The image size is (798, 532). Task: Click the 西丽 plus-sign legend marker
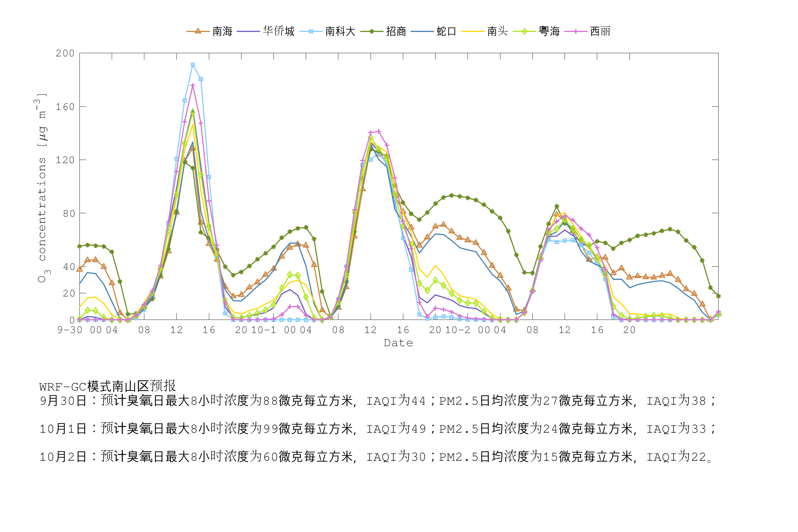pos(575,31)
